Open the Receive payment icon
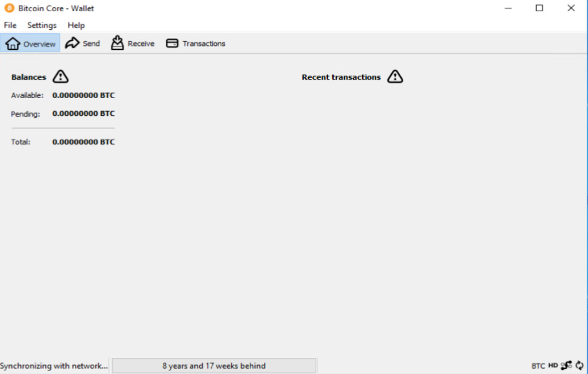Viewport: 588px width, 374px height. [117, 42]
